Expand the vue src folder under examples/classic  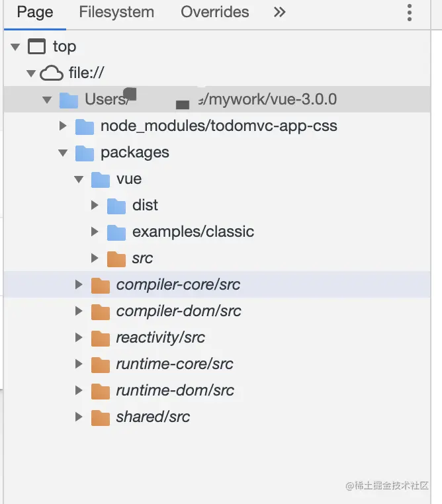pyautogui.click(x=95, y=258)
